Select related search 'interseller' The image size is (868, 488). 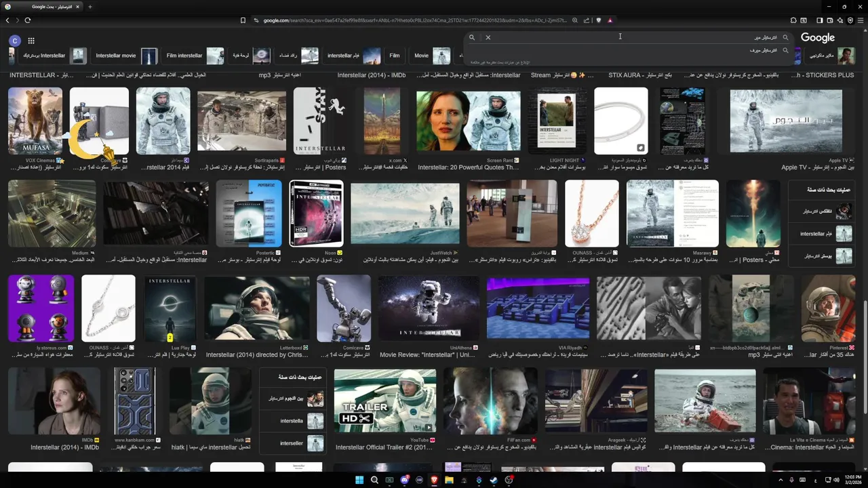tap(292, 443)
